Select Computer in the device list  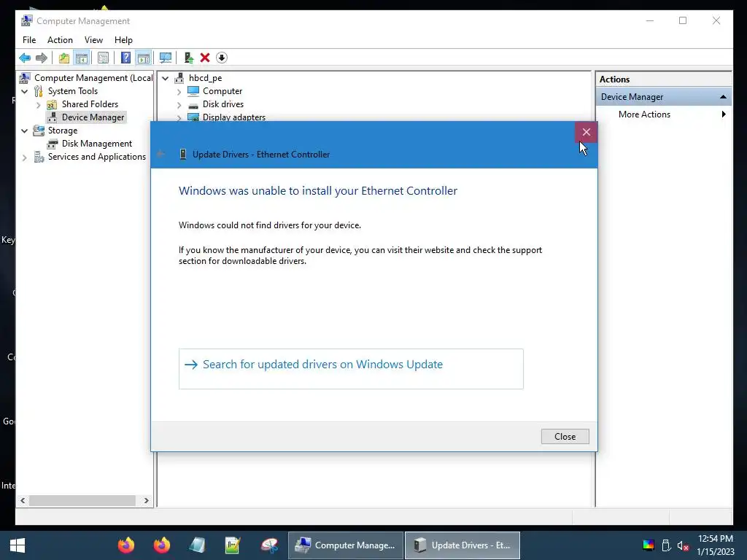click(222, 91)
